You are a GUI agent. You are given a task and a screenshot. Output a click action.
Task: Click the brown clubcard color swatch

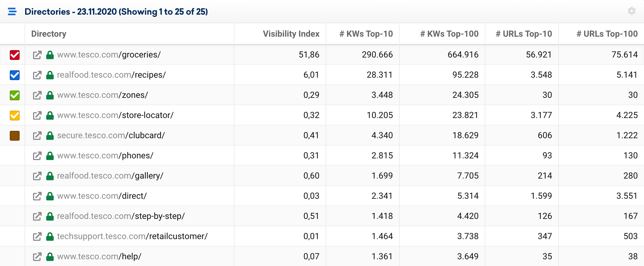pyautogui.click(x=15, y=136)
